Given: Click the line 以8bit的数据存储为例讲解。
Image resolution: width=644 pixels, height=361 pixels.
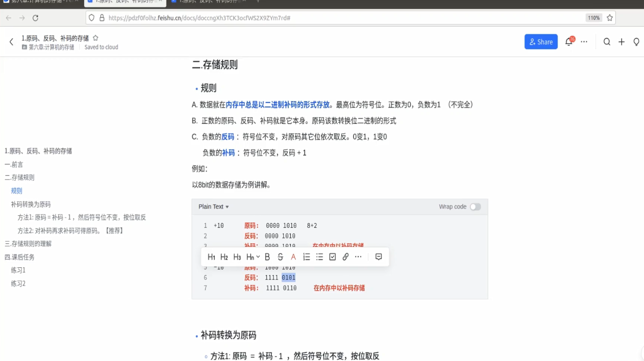Looking at the screenshot, I should (x=231, y=185).
